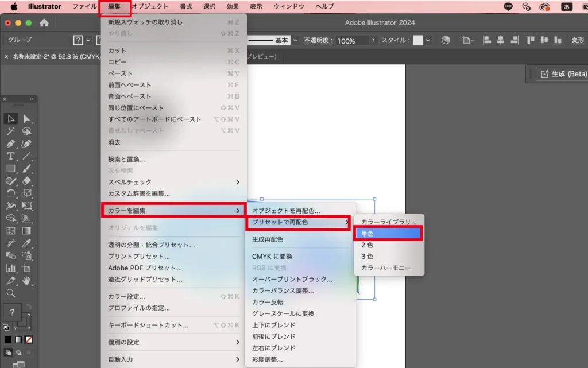Open the スタイル style dropdown
Screen dimensions: 588x368
(428, 40)
